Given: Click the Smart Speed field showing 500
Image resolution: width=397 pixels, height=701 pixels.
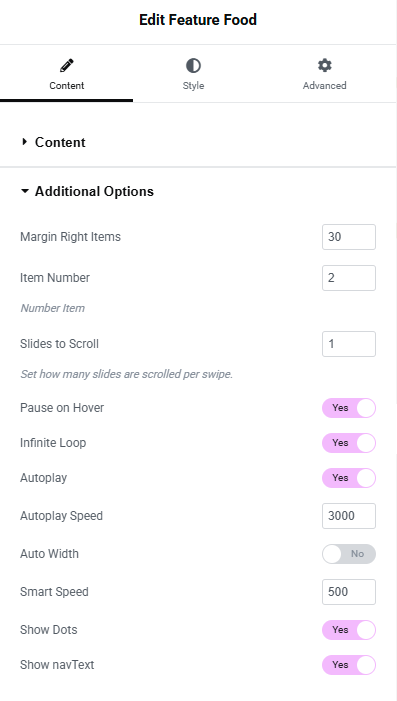Looking at the screenshot, I should point(349,592).
